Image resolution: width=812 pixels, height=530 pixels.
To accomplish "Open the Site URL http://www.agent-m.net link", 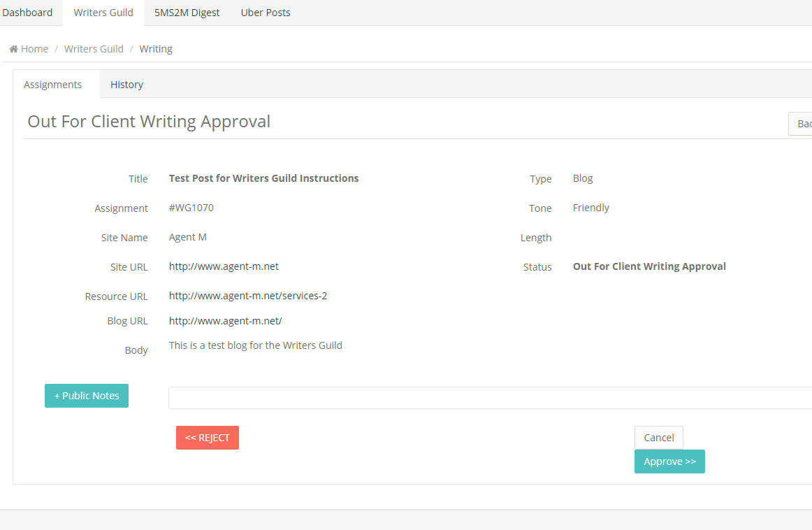I will [224, 266].
